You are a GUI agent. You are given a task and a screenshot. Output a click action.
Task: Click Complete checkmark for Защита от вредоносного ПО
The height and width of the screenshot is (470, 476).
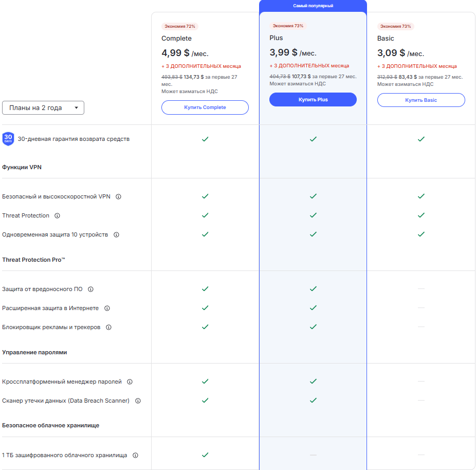pos(205,289)
